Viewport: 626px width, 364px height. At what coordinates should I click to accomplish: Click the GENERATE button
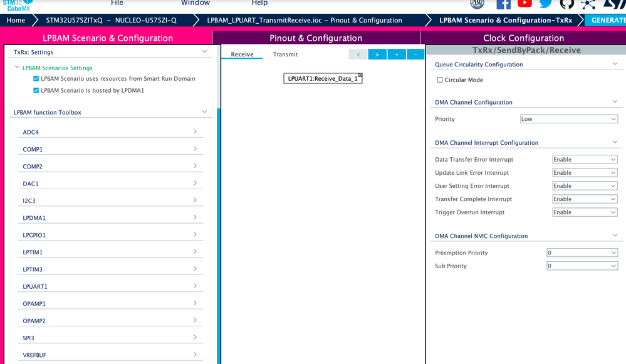(x=606, y=20)
